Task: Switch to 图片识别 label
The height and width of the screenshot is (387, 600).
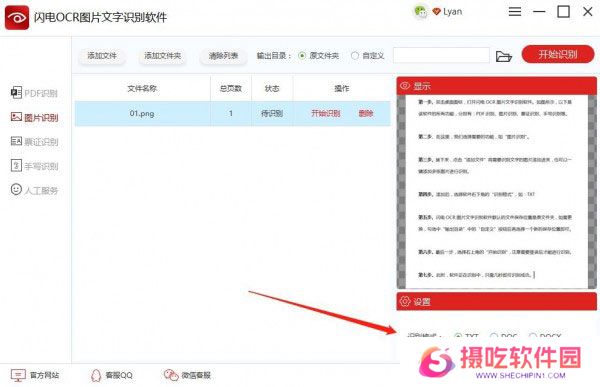Action: (41, 118)
